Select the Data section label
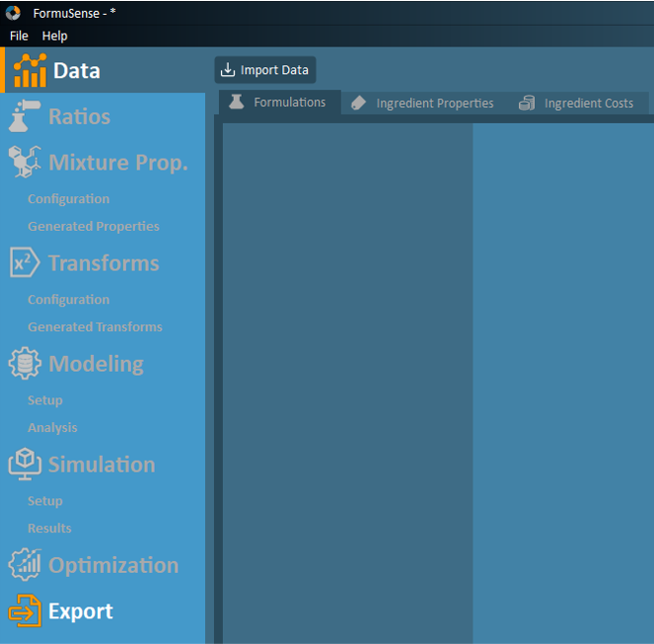The width and height of the screenshot is (654, 644). click(77, 70)
